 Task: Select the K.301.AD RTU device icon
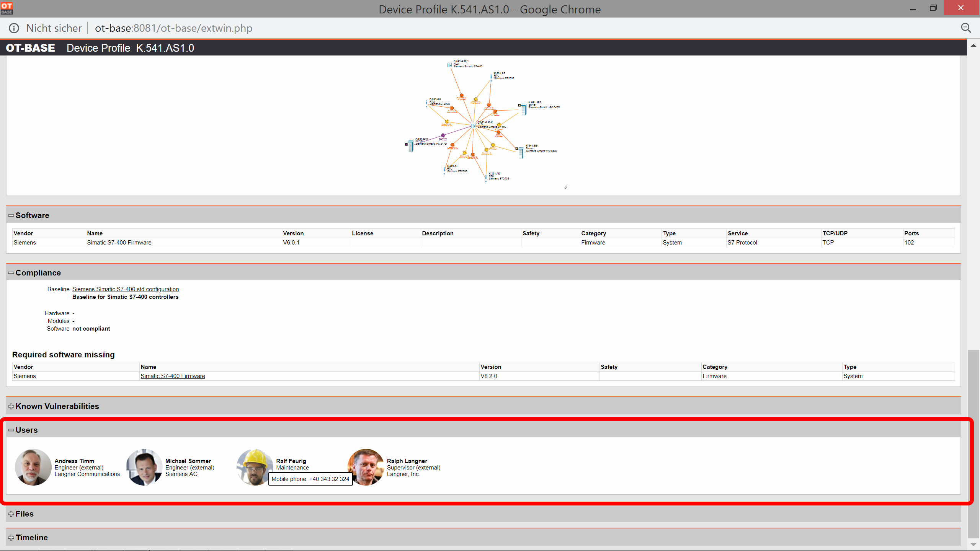click(486, 178)
